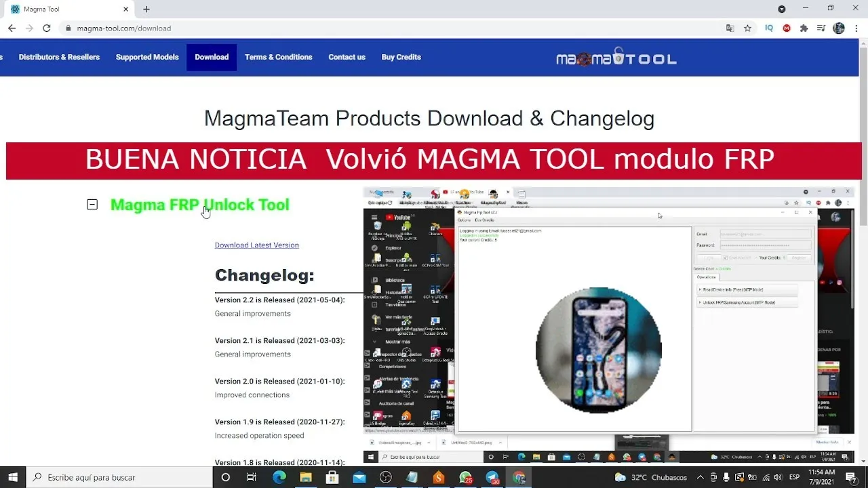Viewport: 868px width, 488px height.
Task: Open Buy Credits page
Action: [401, 57]
